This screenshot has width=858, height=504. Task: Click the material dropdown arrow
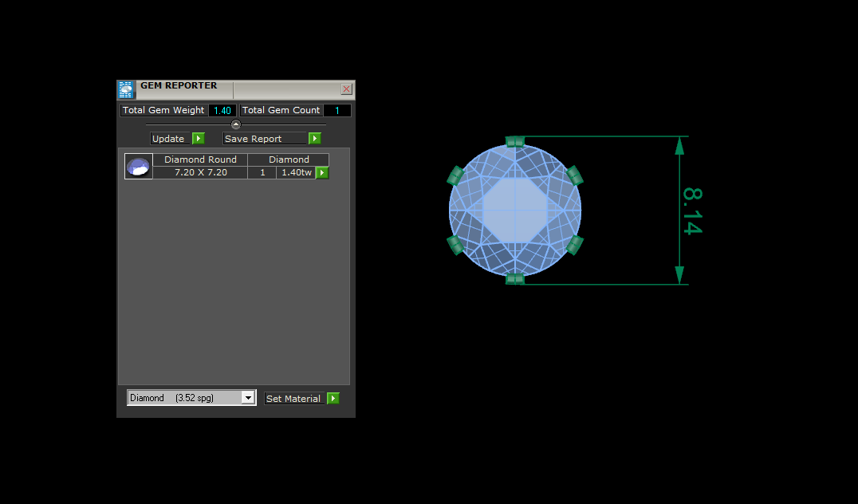tap(249, 398)
